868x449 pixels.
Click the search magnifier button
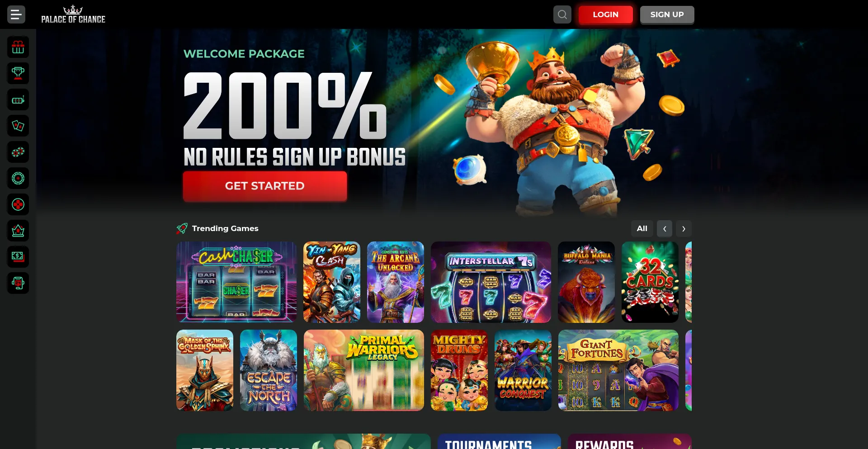coord(562,14)
